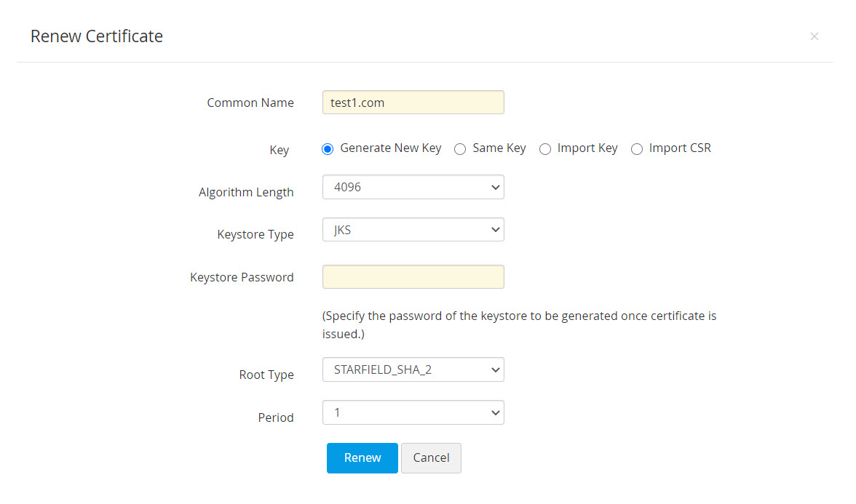Open the Algorithm Length dropdown showing 4096
The width and height of the screenshot is (856, 504).
click(413, 187)
